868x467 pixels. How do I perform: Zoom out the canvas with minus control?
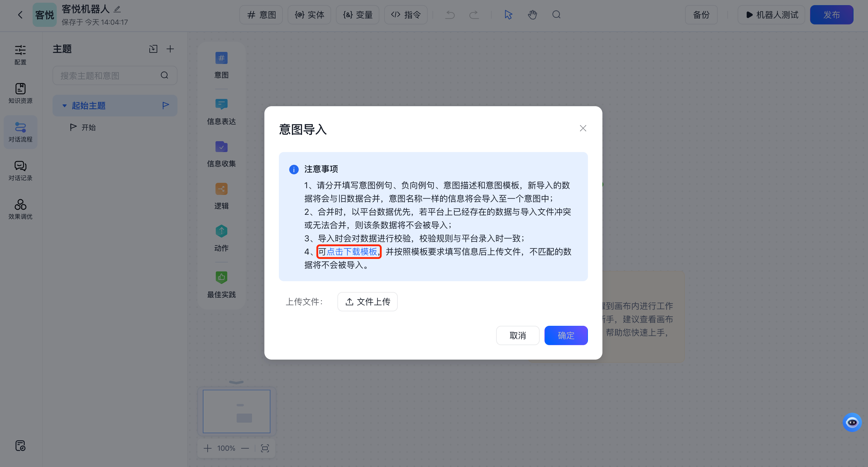tap(245, 448)
